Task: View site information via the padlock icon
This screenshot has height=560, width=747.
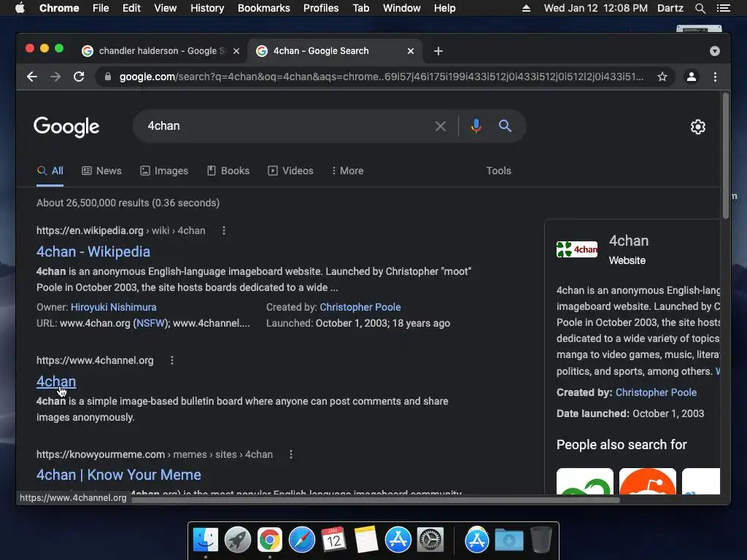Action: (x=108, y=77)
